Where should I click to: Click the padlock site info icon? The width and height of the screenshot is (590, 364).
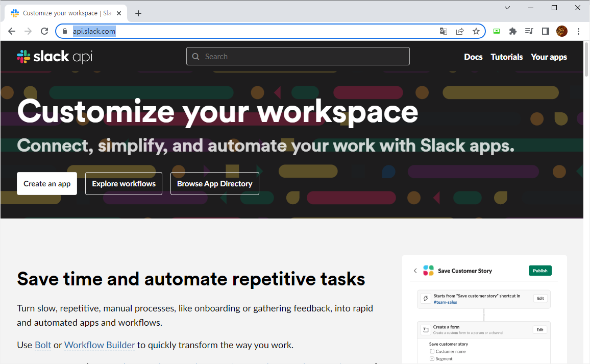[x=65, y=31]
